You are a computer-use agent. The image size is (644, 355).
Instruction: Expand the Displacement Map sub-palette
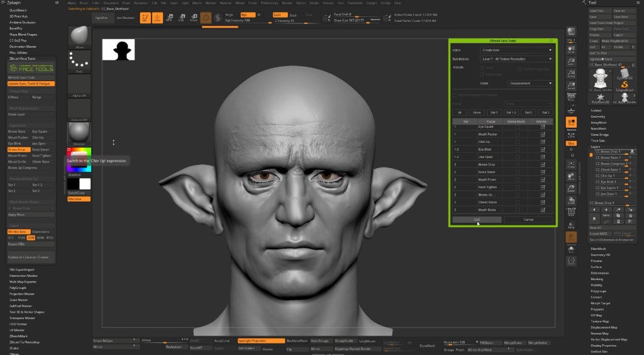pos(604,327)
